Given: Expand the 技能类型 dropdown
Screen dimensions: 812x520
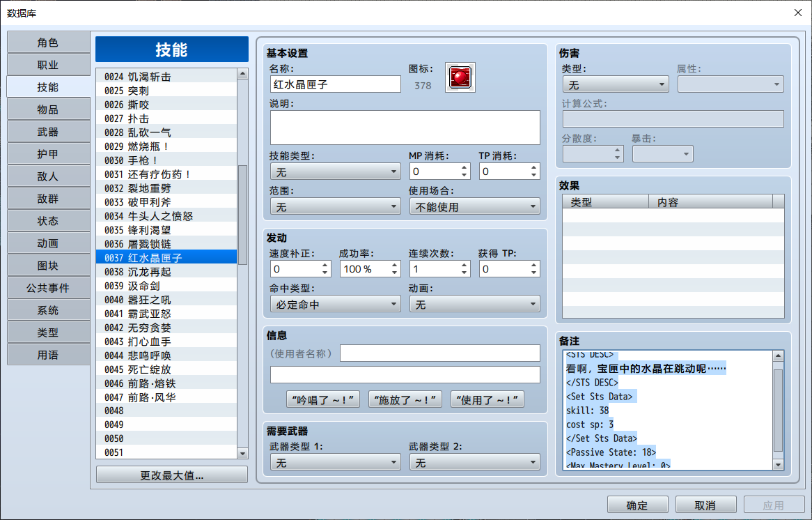Looking at the screenshot, I should click(336, 171).
